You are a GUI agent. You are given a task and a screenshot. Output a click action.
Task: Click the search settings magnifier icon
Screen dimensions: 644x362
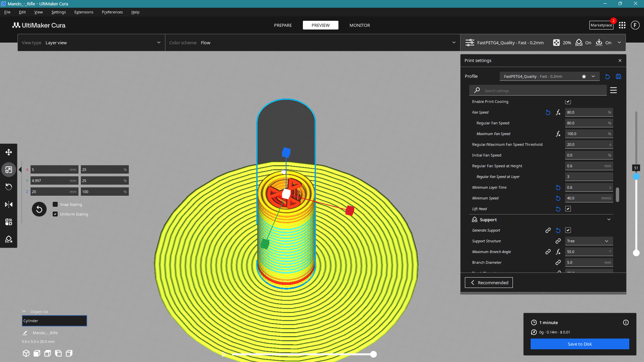point(477,90)
